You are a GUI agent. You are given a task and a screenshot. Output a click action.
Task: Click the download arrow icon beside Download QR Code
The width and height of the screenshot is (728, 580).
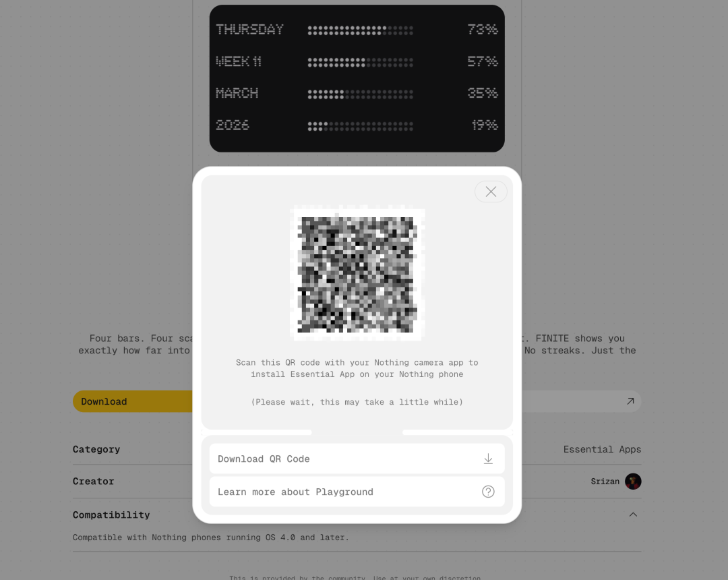tap(488, 459)
